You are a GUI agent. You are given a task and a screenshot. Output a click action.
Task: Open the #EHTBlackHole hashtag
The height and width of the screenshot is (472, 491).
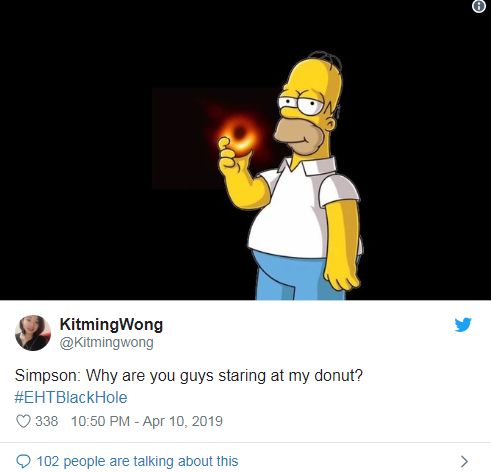[x=71, y=397]
